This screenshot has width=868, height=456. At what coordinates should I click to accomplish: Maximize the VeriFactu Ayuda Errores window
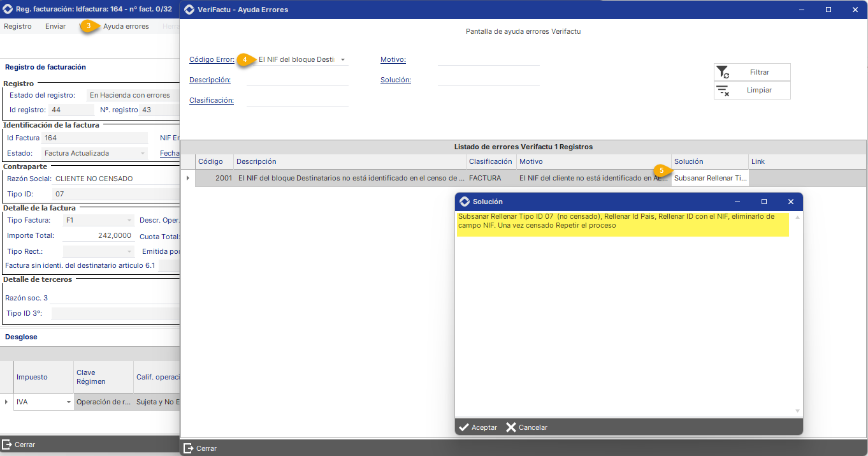click(828, 10)
